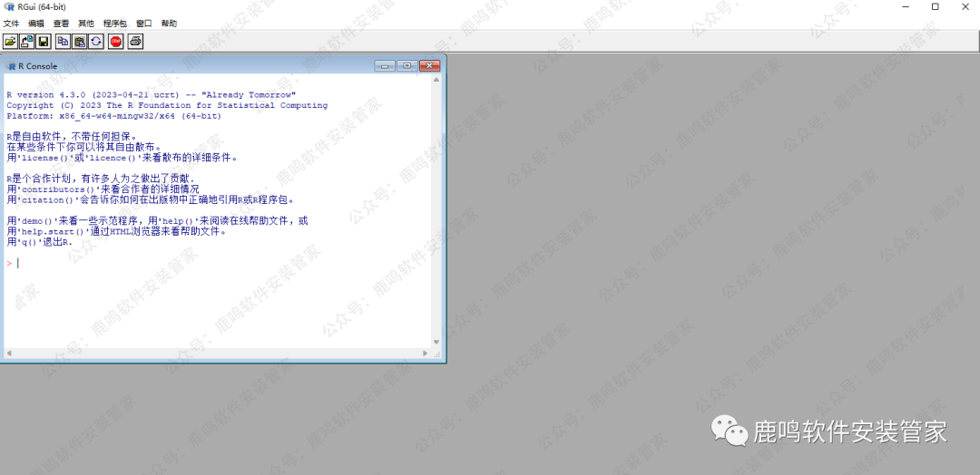Click the Copy toolbar icon
This screenshot has height=475, width=980.
pos(64,41)
